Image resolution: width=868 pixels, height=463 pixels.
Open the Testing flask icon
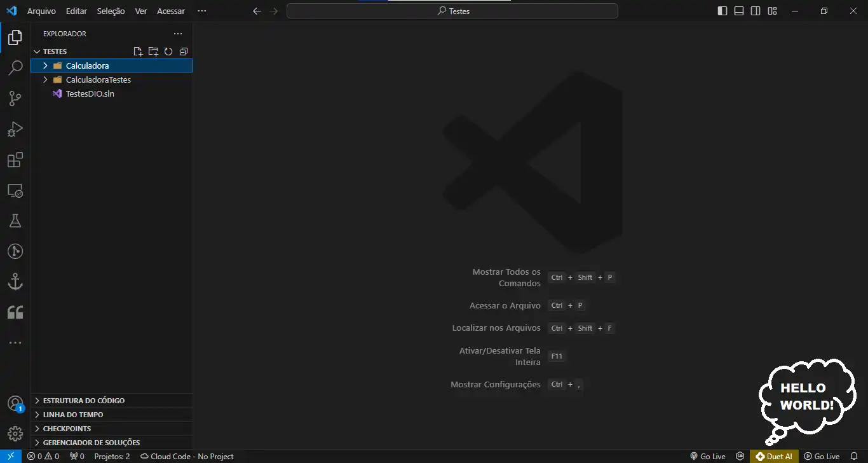(x=15, y=221)
